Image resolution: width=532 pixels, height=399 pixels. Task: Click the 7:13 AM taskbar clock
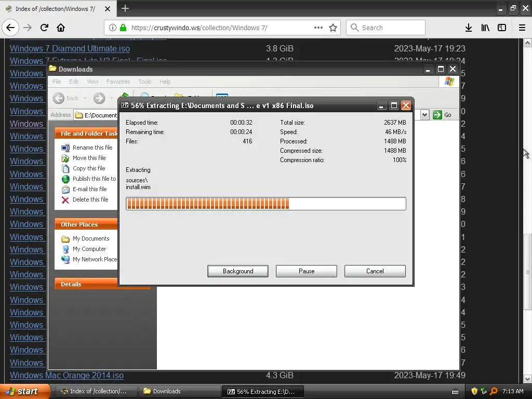513,391
